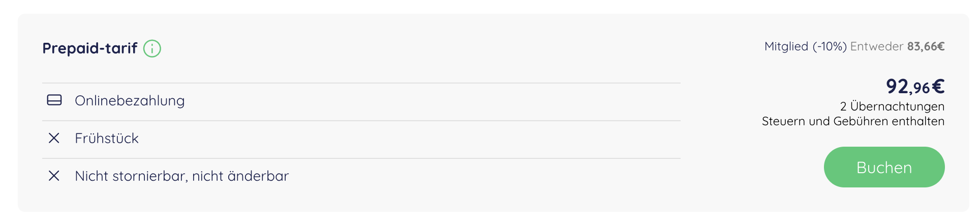Click the euro sign after 92,96
Viewport: 980px width, 219px height.
pos(938,86)
